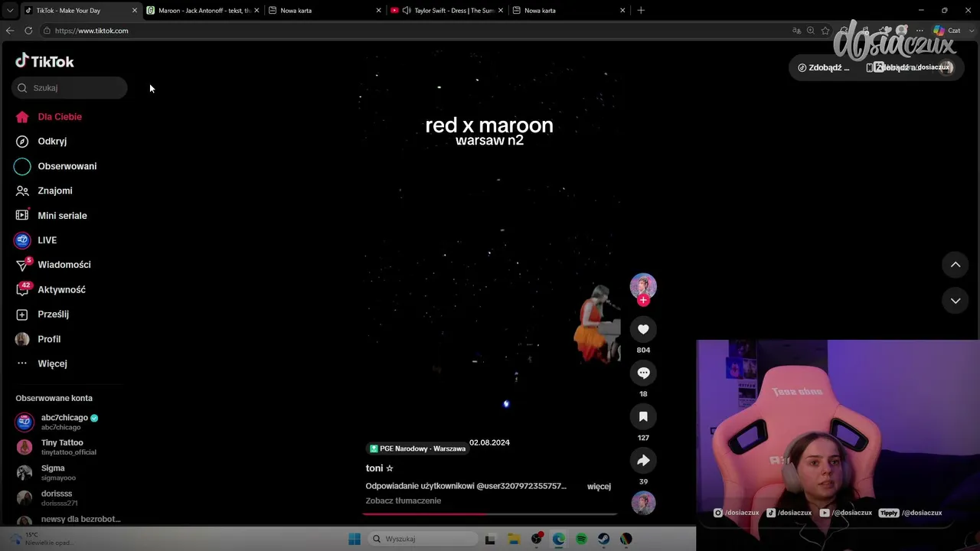
Task: Close the TikTok browser tab
Action: point(135,11)
